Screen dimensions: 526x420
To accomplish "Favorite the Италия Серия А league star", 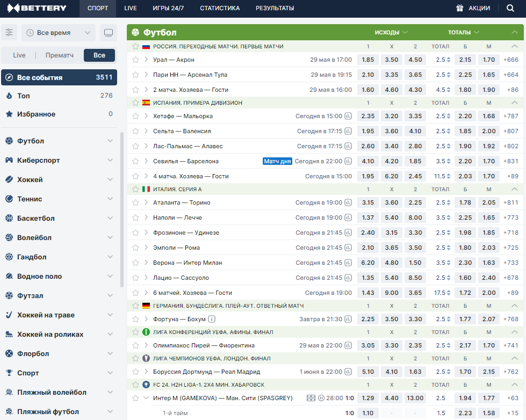I will click(x=135, y=189).
